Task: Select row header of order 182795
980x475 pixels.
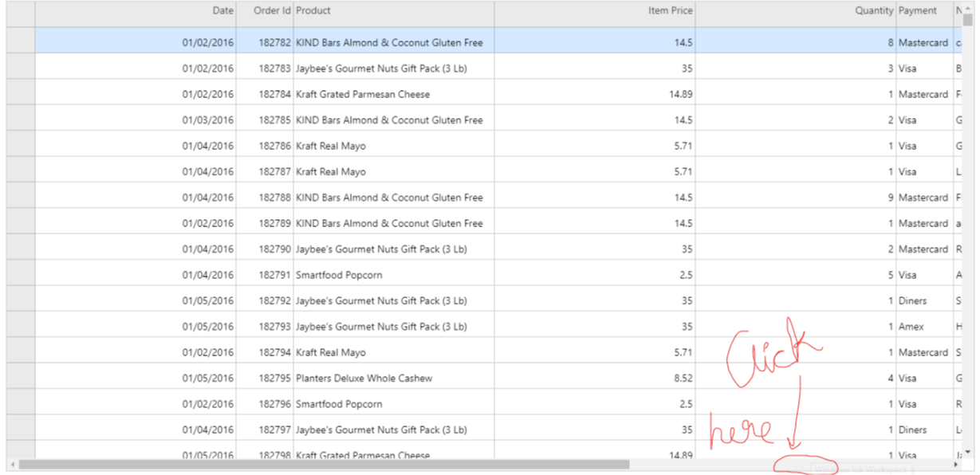Action: [21, 378]
